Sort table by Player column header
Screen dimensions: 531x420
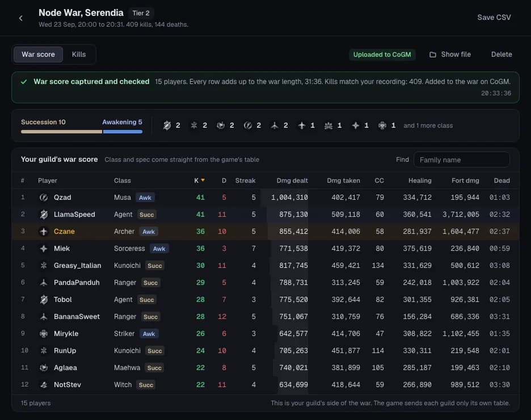pos(48,180)
